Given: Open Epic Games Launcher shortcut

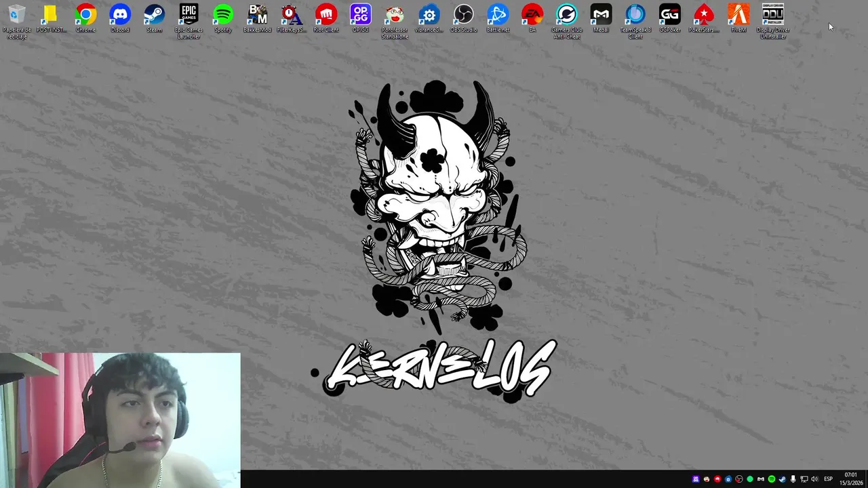Looking at the screenshot, I should tap(189, 21).
